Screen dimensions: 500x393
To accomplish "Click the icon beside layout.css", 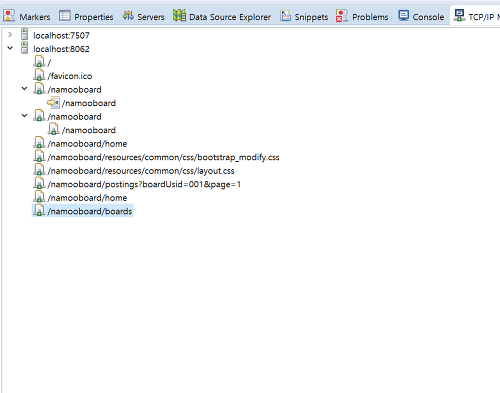I will (39, 170).
